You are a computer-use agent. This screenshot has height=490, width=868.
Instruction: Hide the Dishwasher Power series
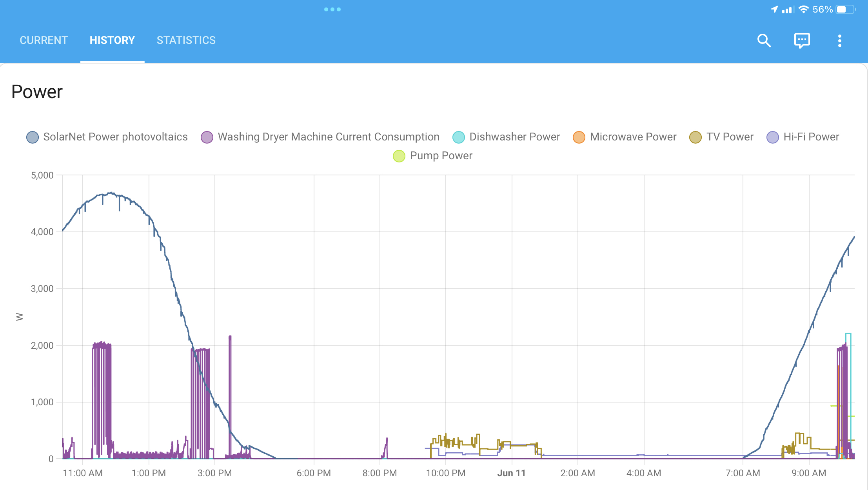click(507, 137)
